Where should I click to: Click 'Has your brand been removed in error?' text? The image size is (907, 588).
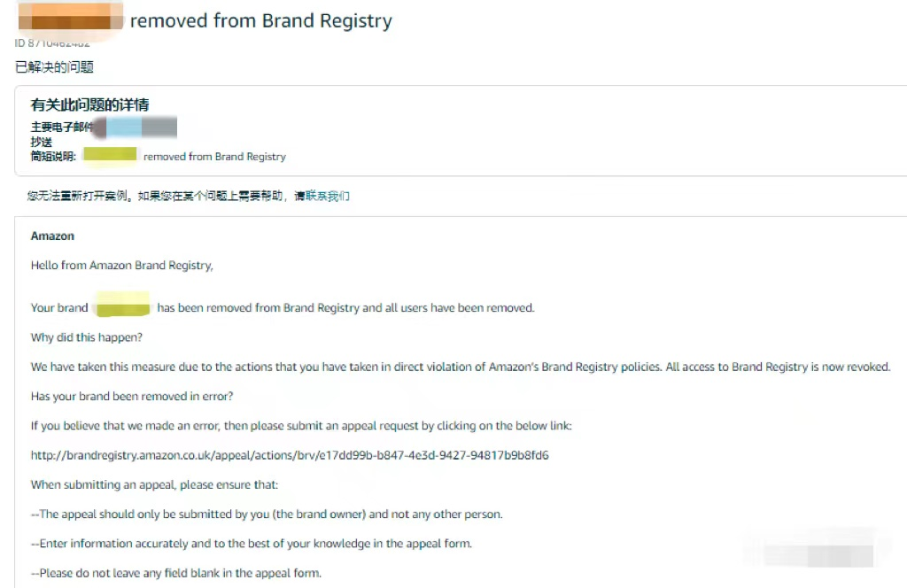(132, 397)
